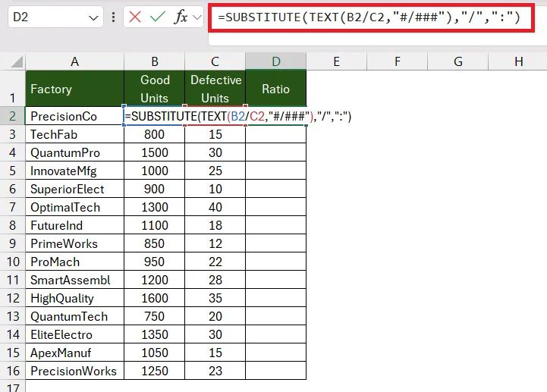547x392 pixels.
Task: Select the FutureInd cell
Action: (74, 225)
